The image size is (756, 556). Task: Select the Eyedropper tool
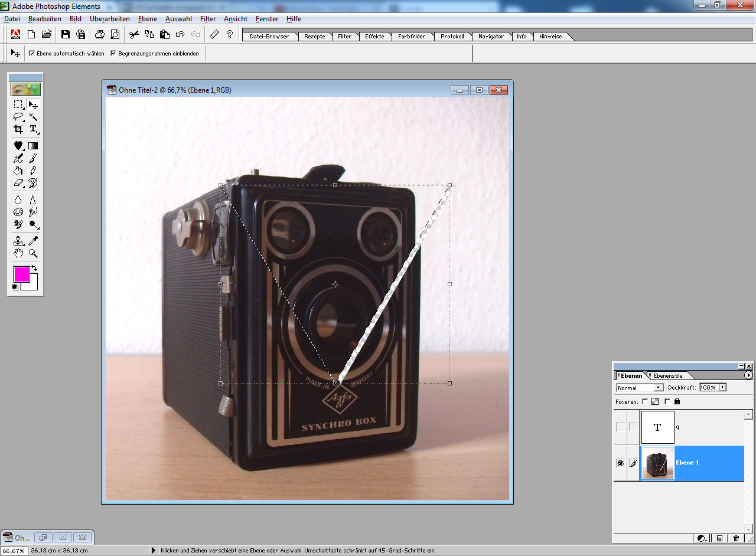tap(33, 241)
